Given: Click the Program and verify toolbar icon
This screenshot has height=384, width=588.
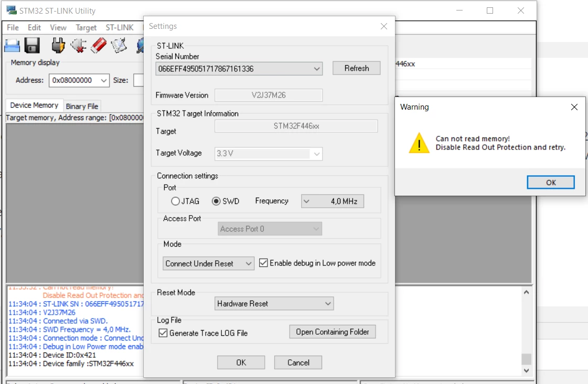Looking at the screenshot, I should click(119, 46).
